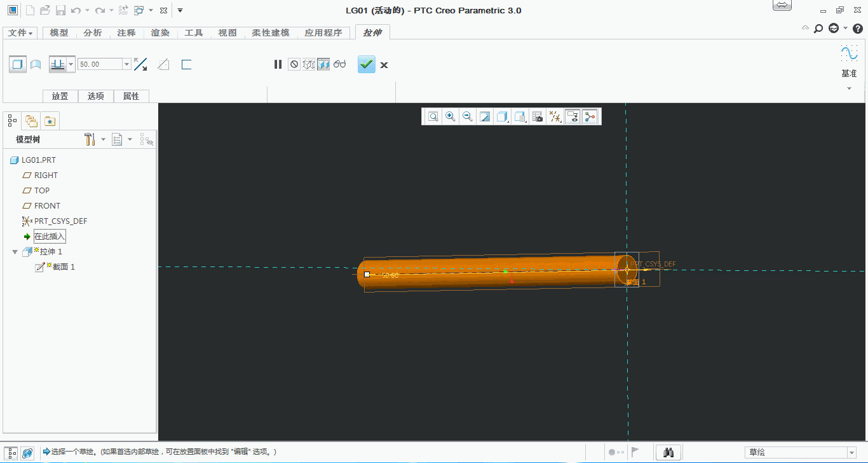Select extrude as solid icon
Screen dimensions: 868x463
(18, 64)
